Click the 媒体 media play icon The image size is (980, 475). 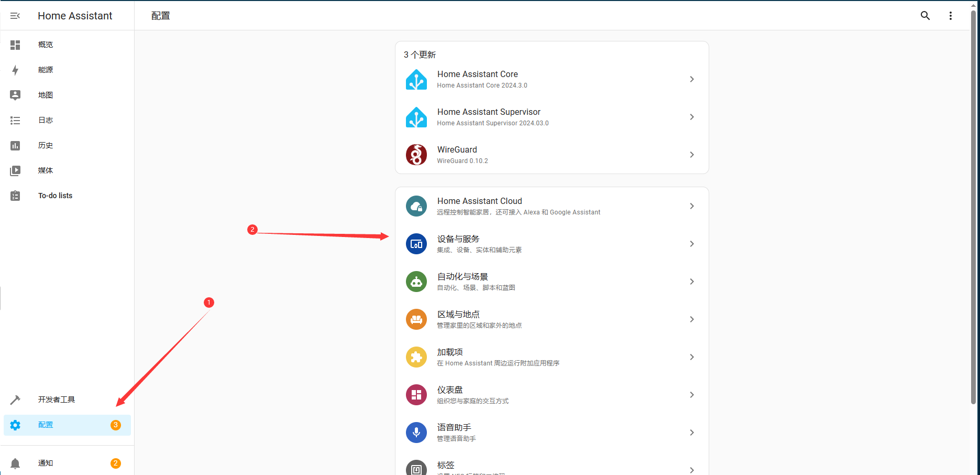pyautogui.click(x=15, y=170)
